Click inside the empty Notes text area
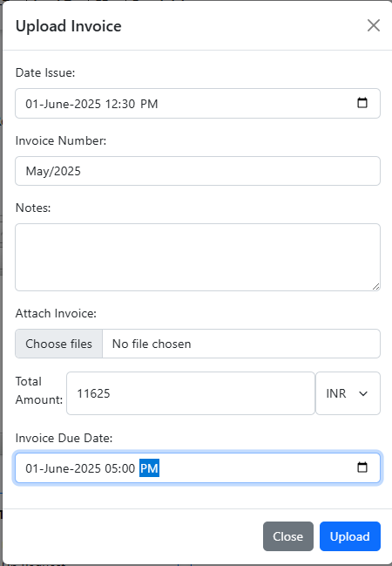 point(198,257)
